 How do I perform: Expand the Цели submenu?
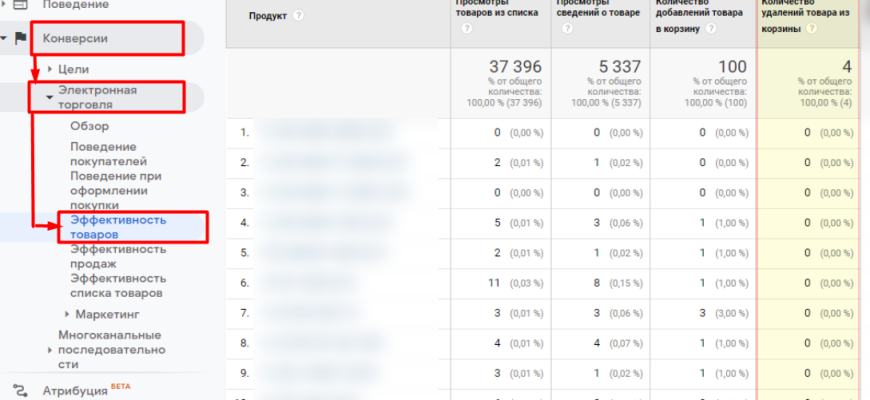pyautogui.click(x=50, y=68)
